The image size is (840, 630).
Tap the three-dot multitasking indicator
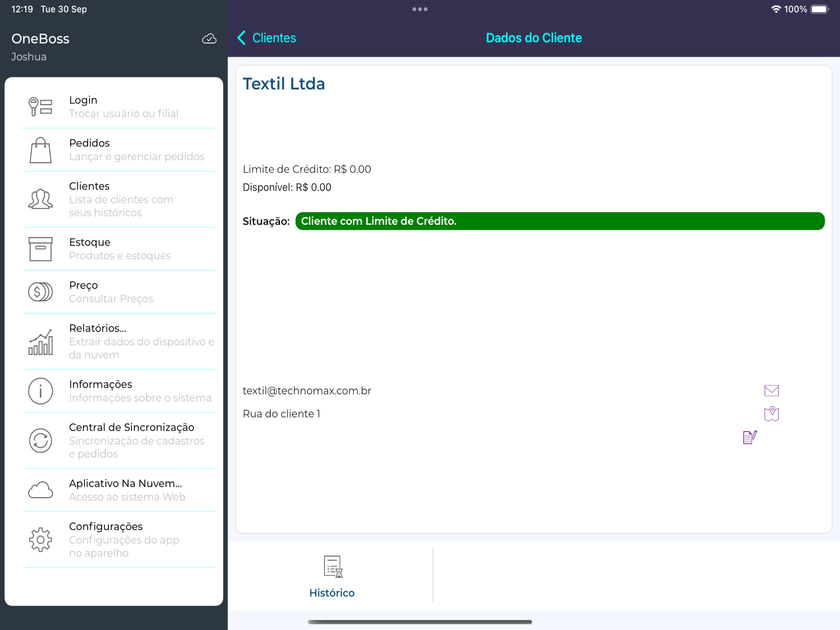click(x=420, y=9)
